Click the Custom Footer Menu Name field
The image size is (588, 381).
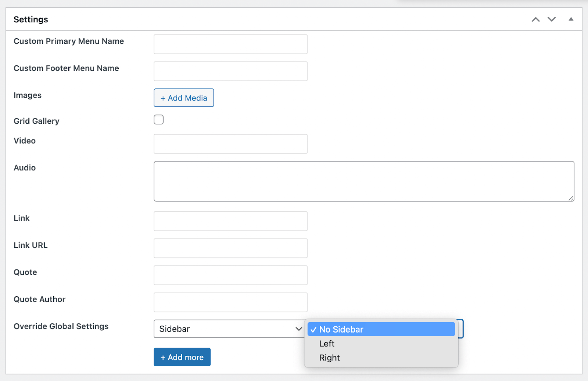(x=230, y=71)
